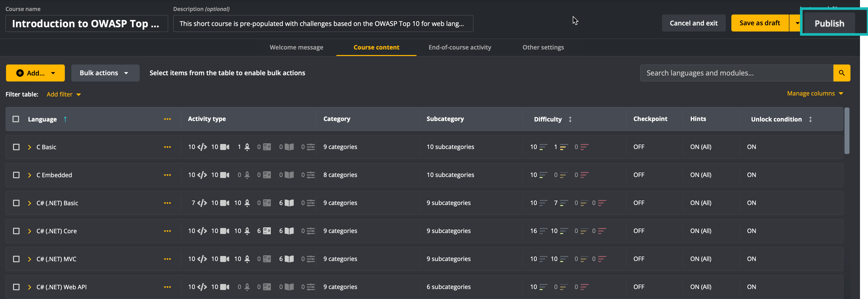Image resolution: width=868 pixels, height=299 pixels.
Task: Open three-dot menu for C# (.NET) MVC row
Action: [167, 259]
